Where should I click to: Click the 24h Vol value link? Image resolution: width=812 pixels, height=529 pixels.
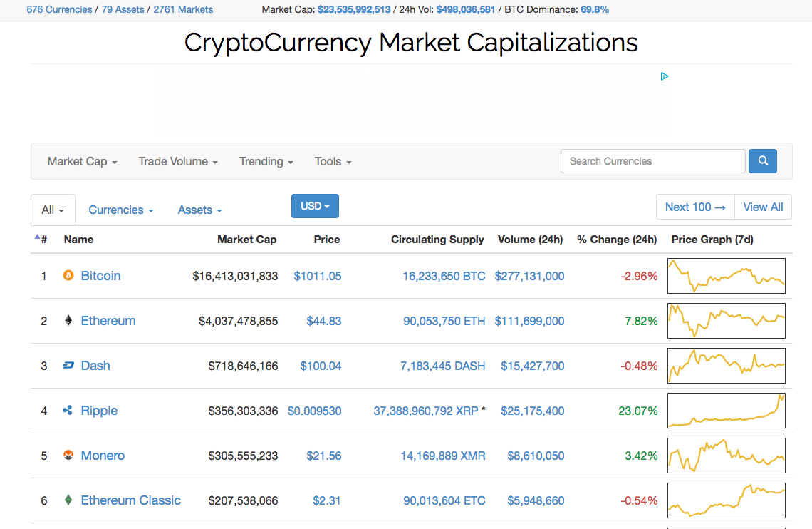click(x=466, y=9)
